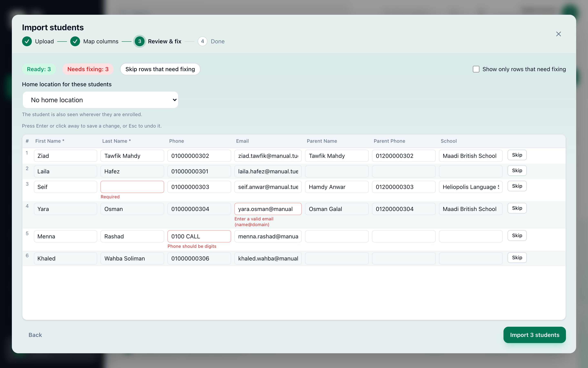Edit the parent phone field 01200000303

(x=404, y=187)
